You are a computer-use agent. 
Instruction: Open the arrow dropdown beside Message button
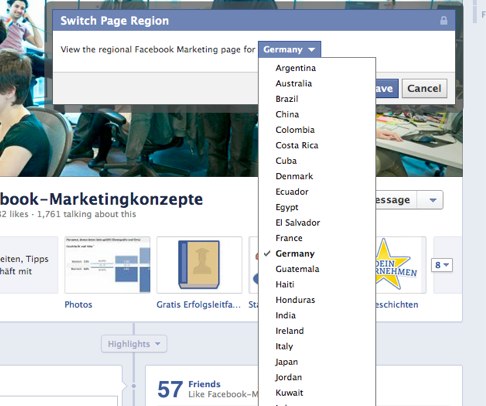point(433,200)
